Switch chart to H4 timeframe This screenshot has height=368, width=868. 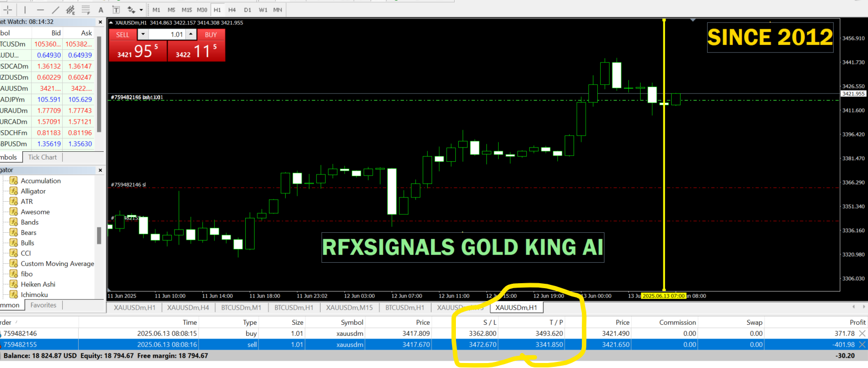coord(232,10)
